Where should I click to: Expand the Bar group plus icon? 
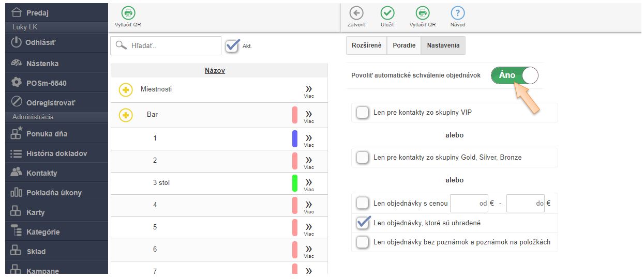point(126,115)
